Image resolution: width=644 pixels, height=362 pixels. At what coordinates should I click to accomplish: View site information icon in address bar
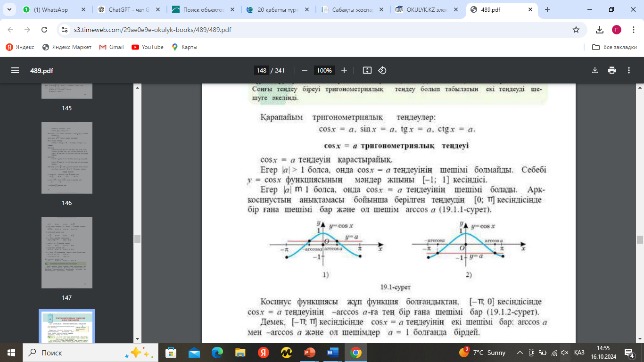(66, 30)
